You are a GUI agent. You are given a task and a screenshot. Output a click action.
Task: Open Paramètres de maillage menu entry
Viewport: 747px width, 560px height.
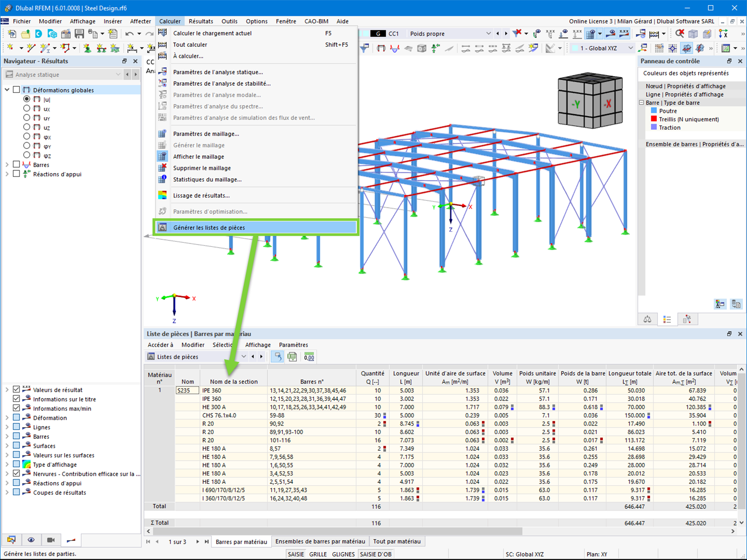[x=256, y=134]
